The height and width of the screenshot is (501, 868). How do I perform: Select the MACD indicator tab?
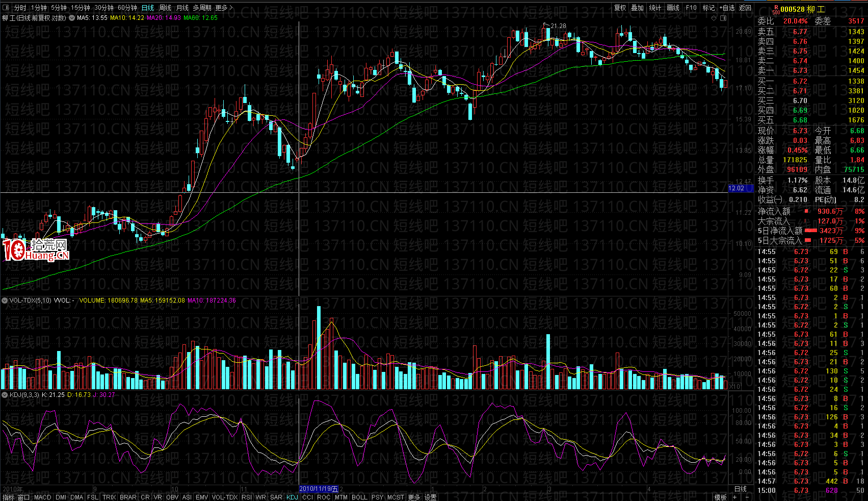(x=43, y=497)
